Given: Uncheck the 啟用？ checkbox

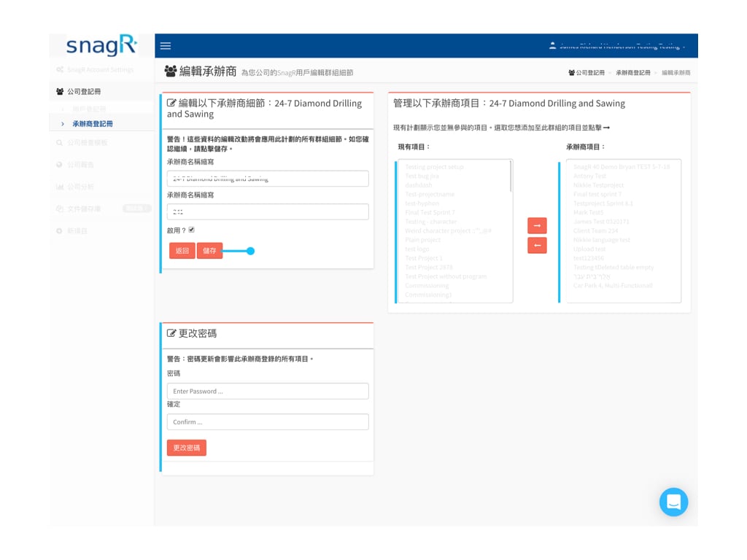Looking at the screenshot, I should (192, 230).
